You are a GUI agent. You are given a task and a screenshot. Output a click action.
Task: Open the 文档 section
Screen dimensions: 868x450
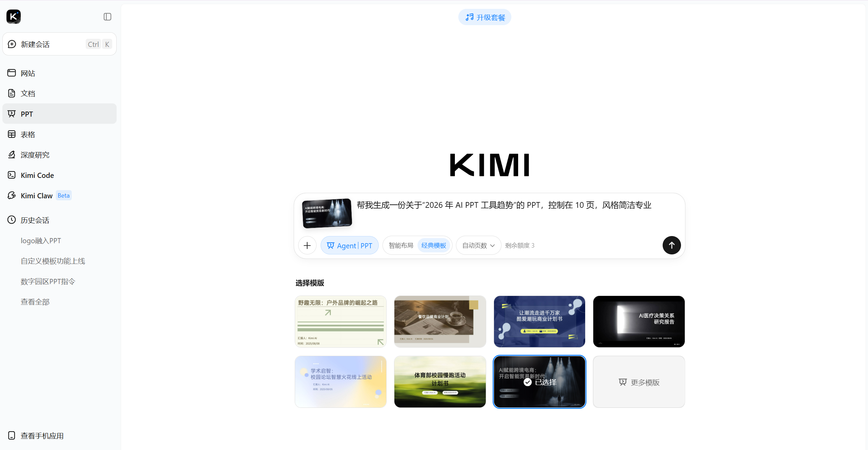tap(28, 93)
